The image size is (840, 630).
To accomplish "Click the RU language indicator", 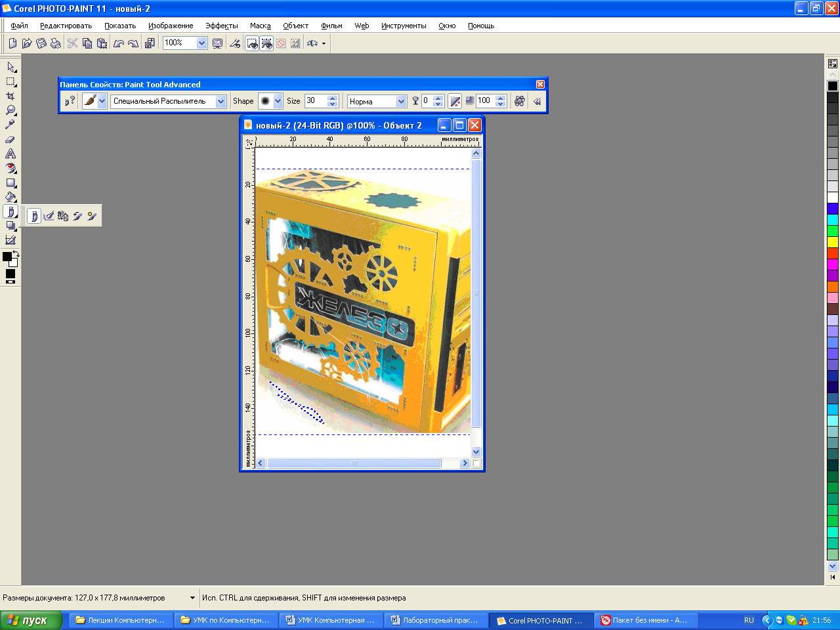I will [749, 620].
